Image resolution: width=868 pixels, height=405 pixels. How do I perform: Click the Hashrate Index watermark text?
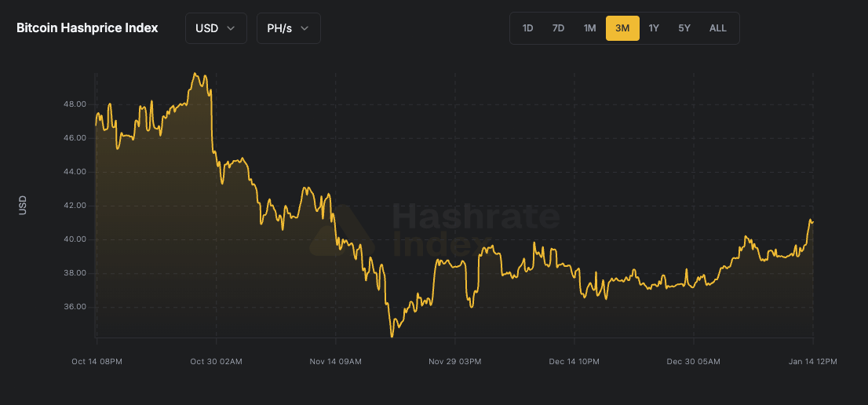pyautogui.click(x=476, y=229)
